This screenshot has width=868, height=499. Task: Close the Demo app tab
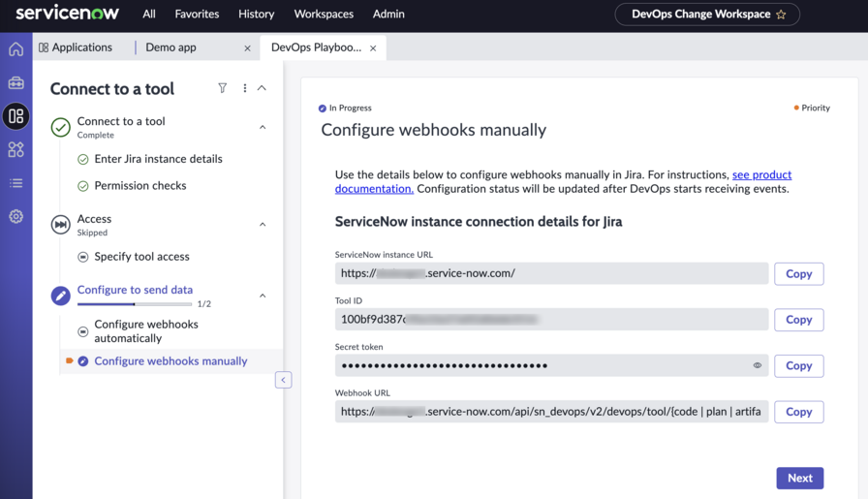247,48
